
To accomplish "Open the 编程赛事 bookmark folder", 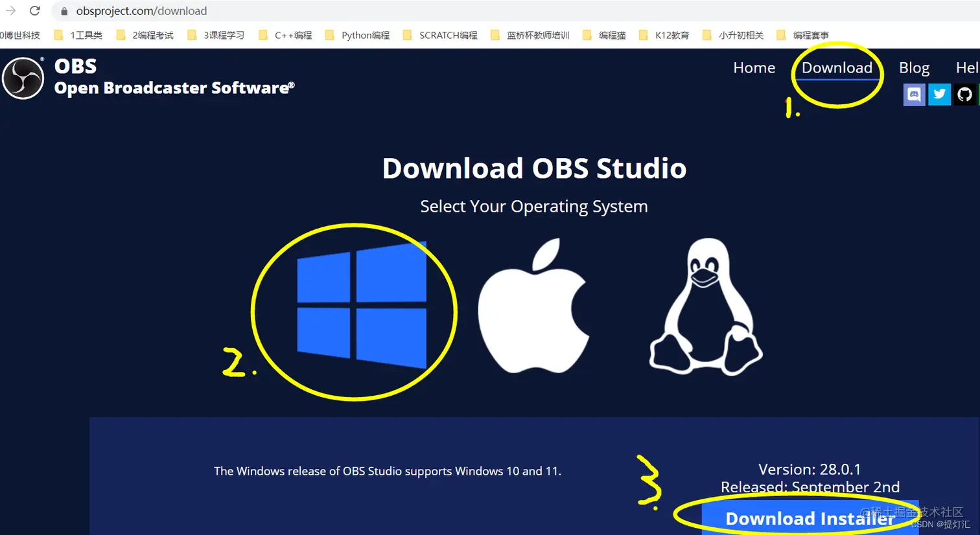I will 802,35.
